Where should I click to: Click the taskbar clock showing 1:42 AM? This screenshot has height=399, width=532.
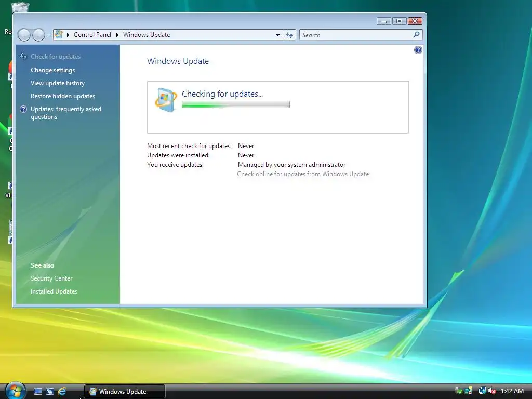coord(512,391)
